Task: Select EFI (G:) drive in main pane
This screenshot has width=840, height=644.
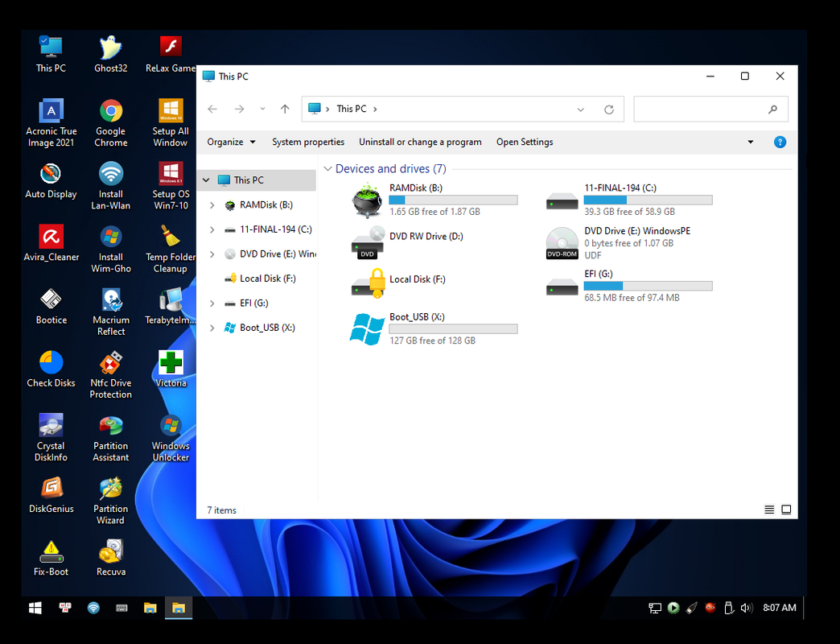Action: (629, 285)
